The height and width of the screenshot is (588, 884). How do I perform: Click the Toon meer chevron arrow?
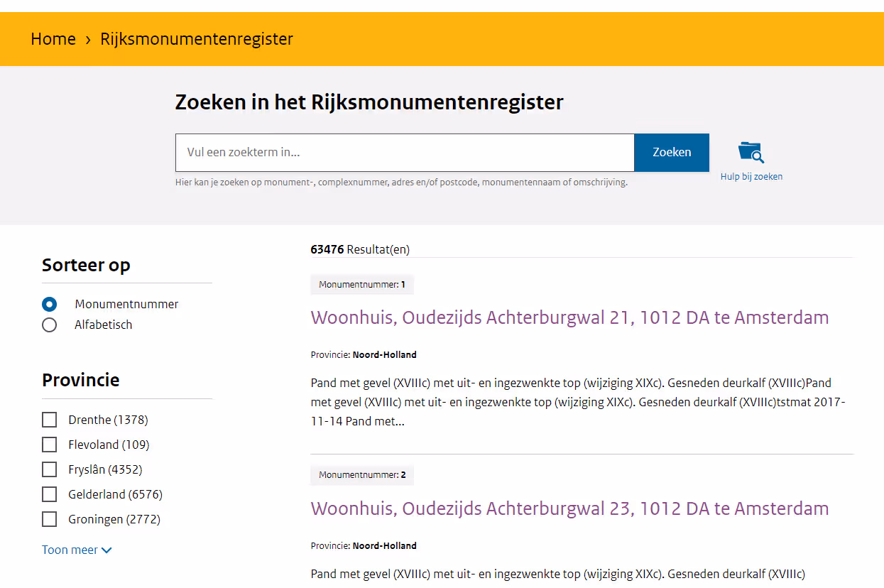point(107,550)
